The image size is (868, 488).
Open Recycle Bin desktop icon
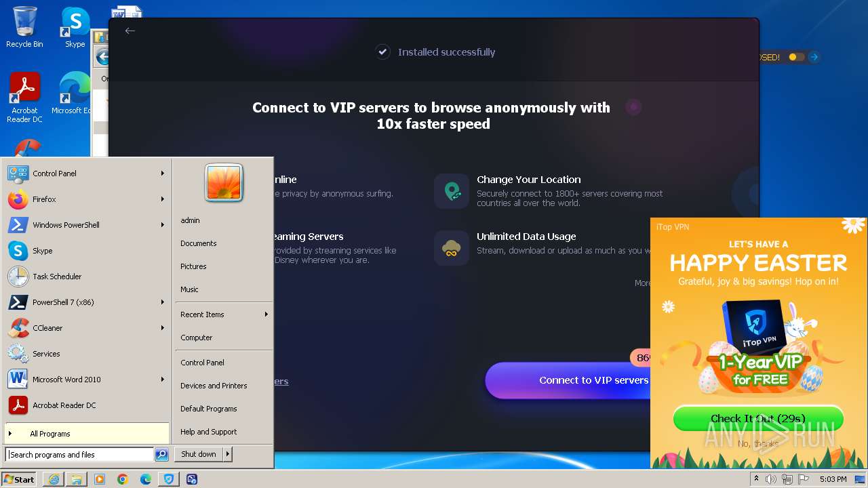(24, 27)
